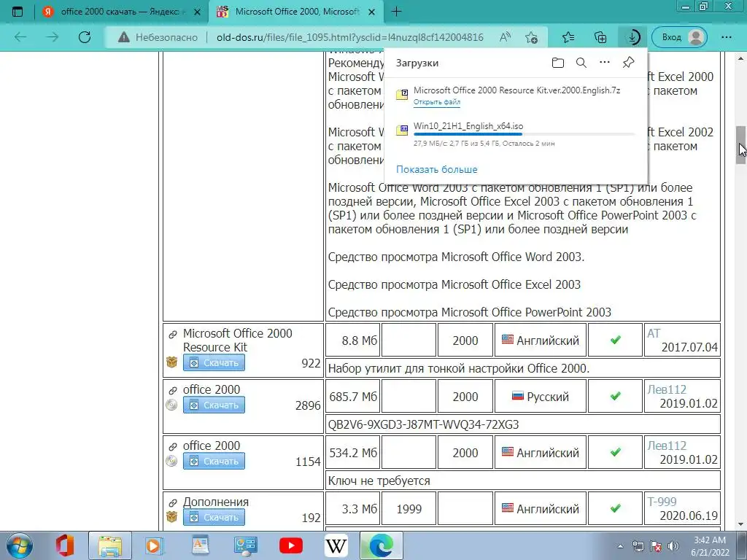Click link icon beside Дополнения
Image resolution: width=747 pixels, height=560 pixels.
tap(172, 503)
